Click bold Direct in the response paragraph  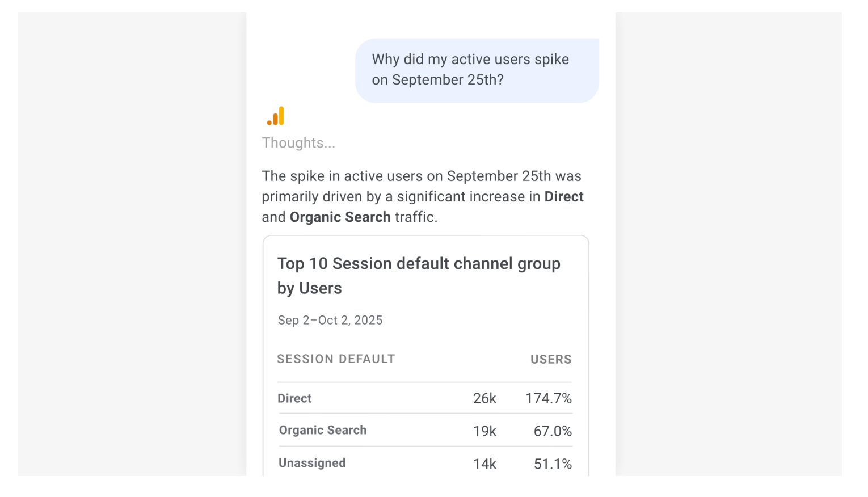click(x=563, y=197)
